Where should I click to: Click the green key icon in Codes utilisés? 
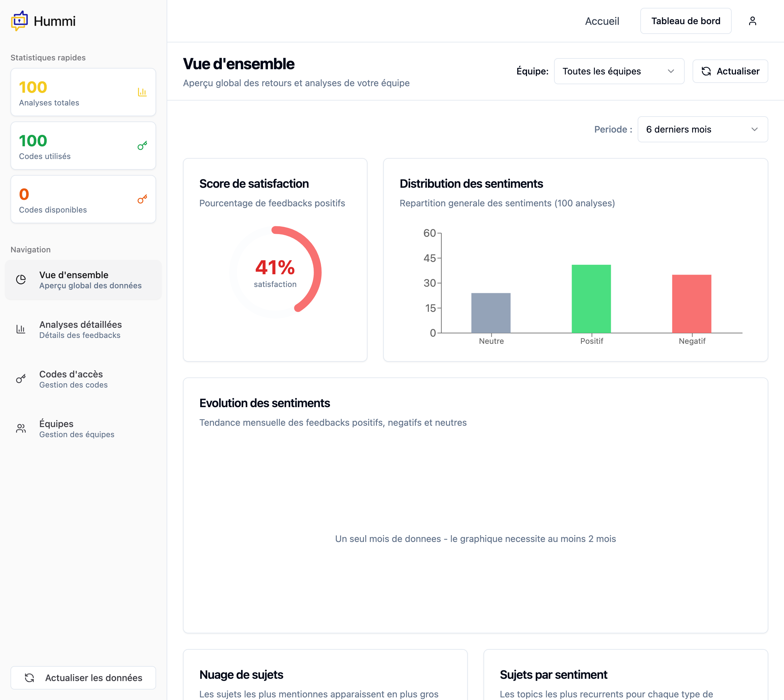tap(142, 146)
